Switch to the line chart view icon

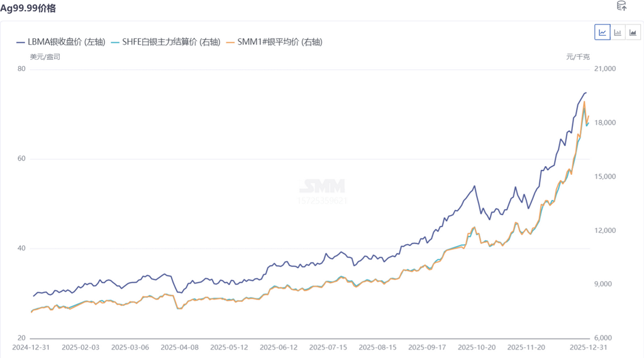pos(602,32)
